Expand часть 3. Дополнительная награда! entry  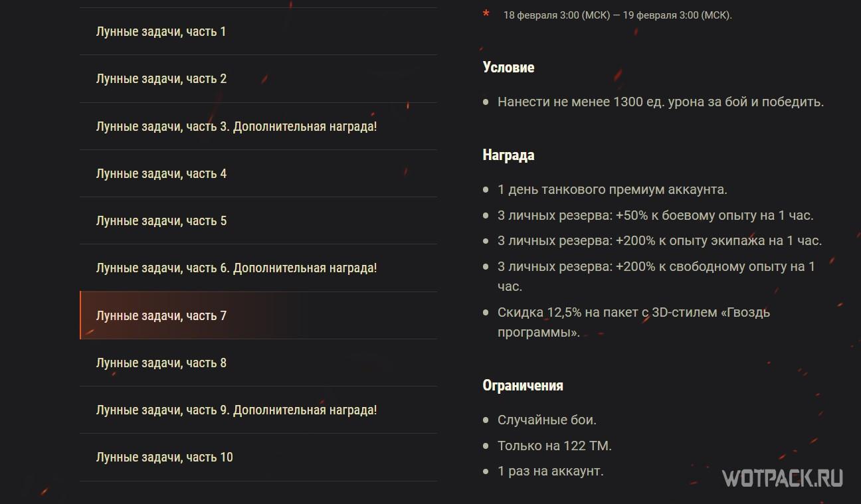pos(258,126)
